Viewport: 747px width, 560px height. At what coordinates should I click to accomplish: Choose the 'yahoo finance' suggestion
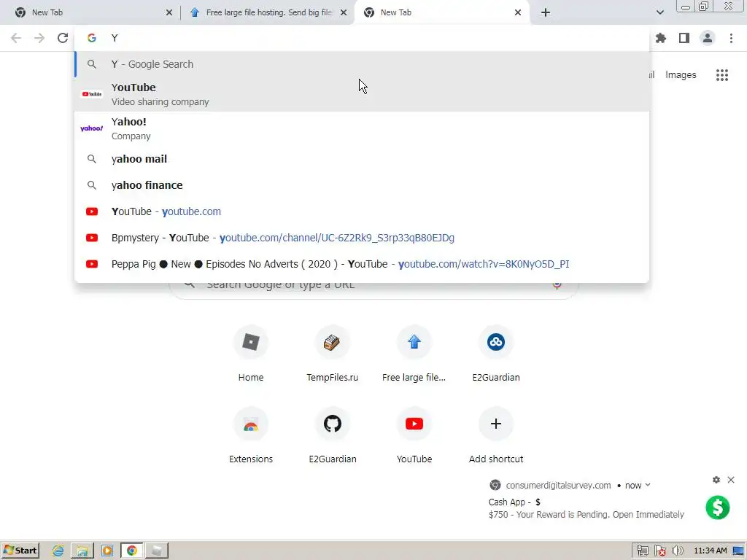(x=362, y=185)
